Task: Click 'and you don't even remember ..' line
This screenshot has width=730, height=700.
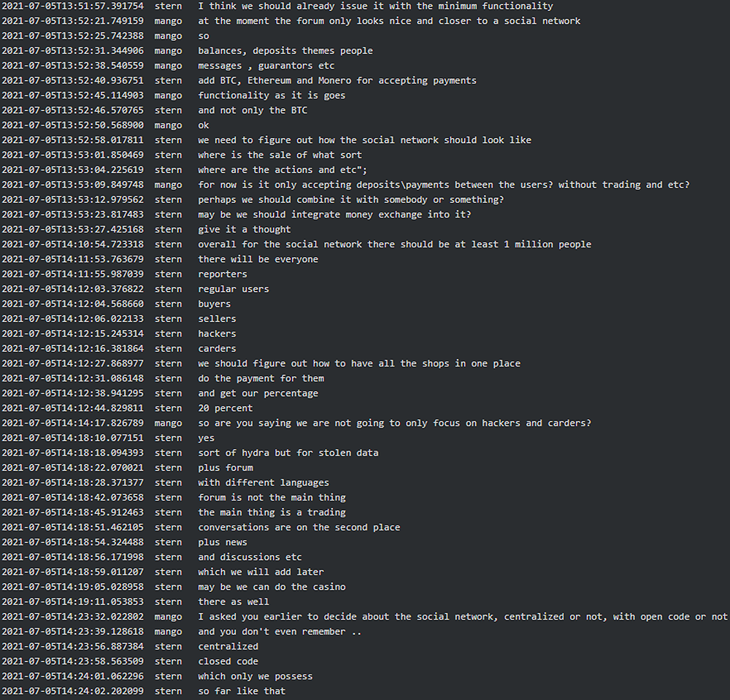Action: (280, 631)
